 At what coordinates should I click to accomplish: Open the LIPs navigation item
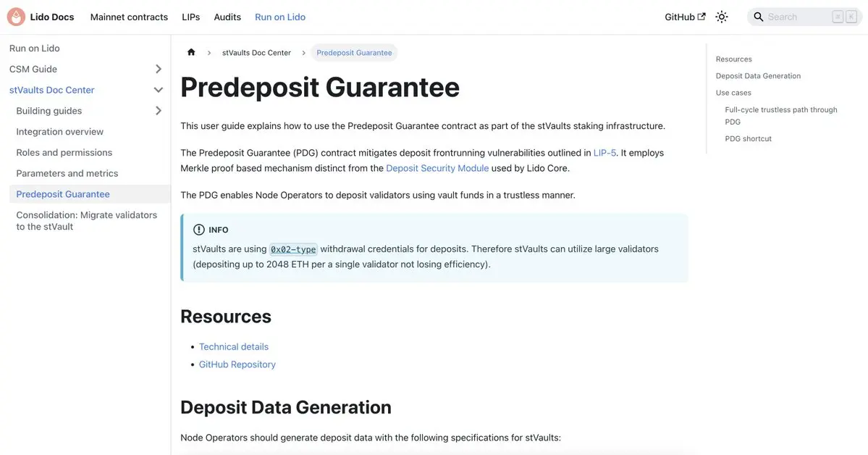tap(191, 17)
